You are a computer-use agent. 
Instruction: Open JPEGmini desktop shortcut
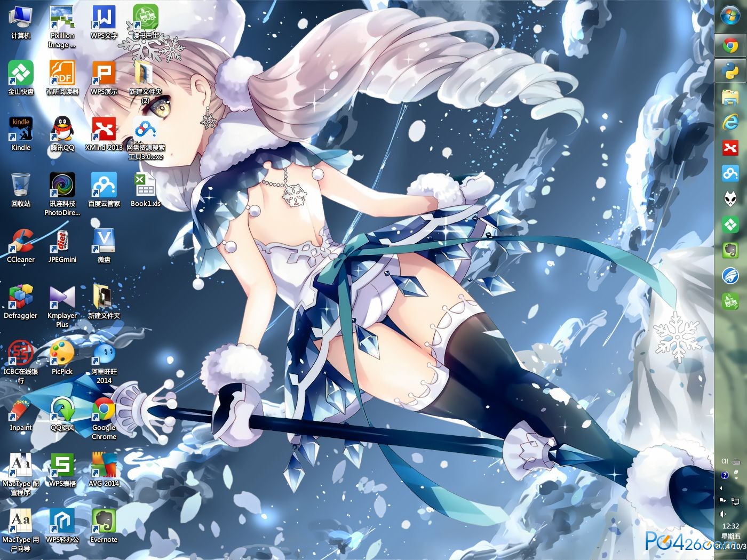pyautogui.click(x=62, y=246)
